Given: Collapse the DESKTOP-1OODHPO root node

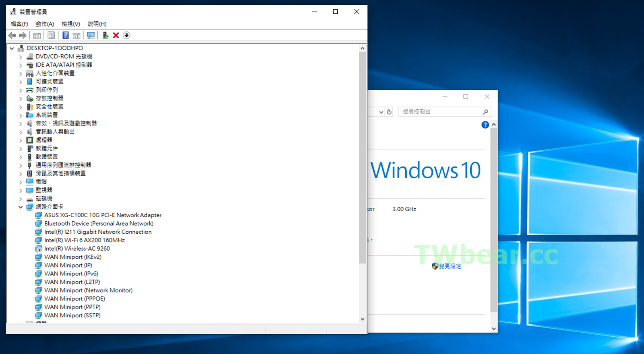Looking at the screenshot, I should click(x=12, y=48).
